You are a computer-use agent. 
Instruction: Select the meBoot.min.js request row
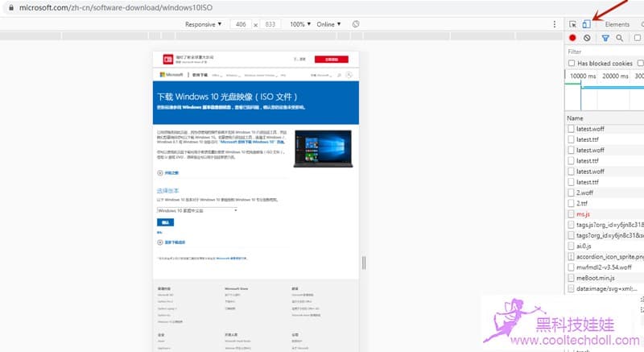tap(605, 278)
